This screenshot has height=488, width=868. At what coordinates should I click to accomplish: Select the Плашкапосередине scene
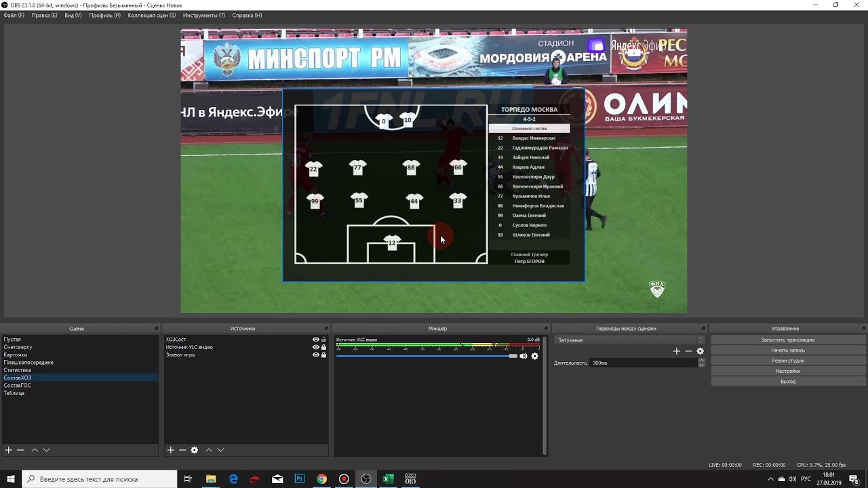tap(80, 363)
